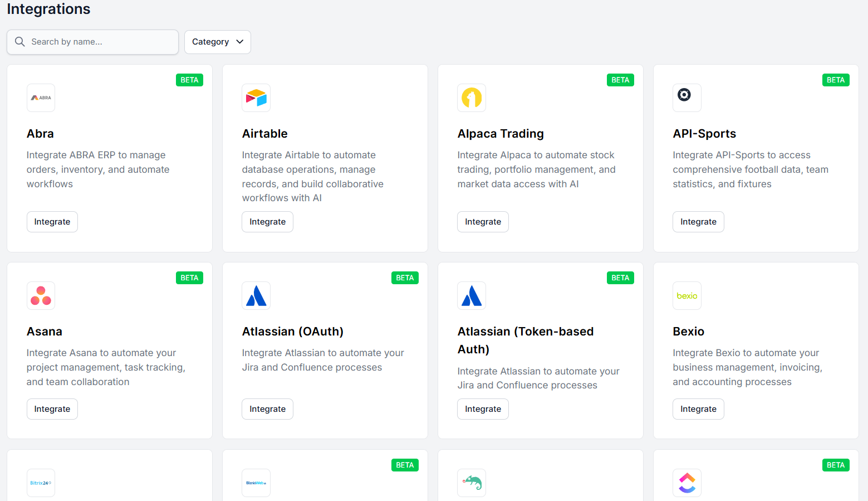Click the green Bexio logo

tap(687, 296)
